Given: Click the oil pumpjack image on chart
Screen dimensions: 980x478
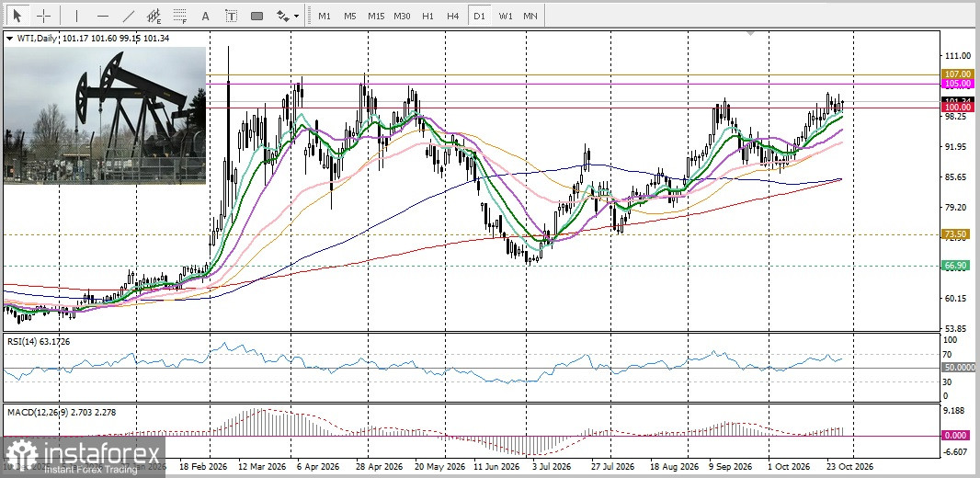Looking at the screenshot, I should click(x=105, y=116).
